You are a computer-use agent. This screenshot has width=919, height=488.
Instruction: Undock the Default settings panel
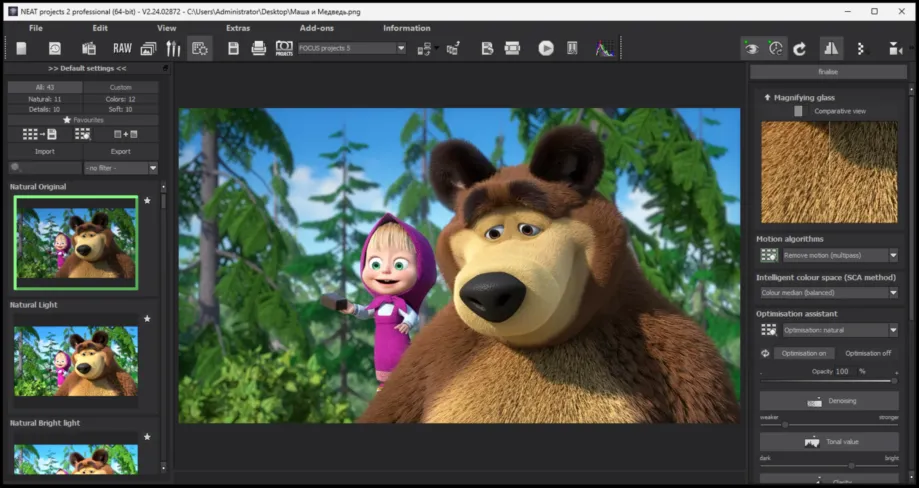165,69
